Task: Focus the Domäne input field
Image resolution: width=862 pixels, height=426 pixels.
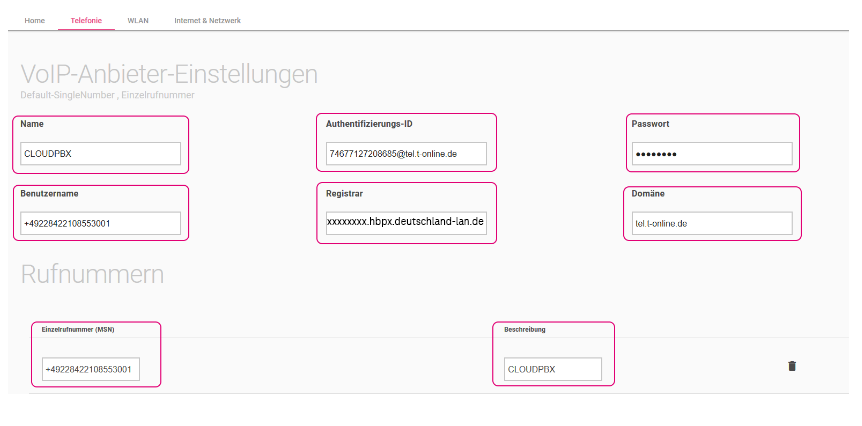Action: coord(712,223)
